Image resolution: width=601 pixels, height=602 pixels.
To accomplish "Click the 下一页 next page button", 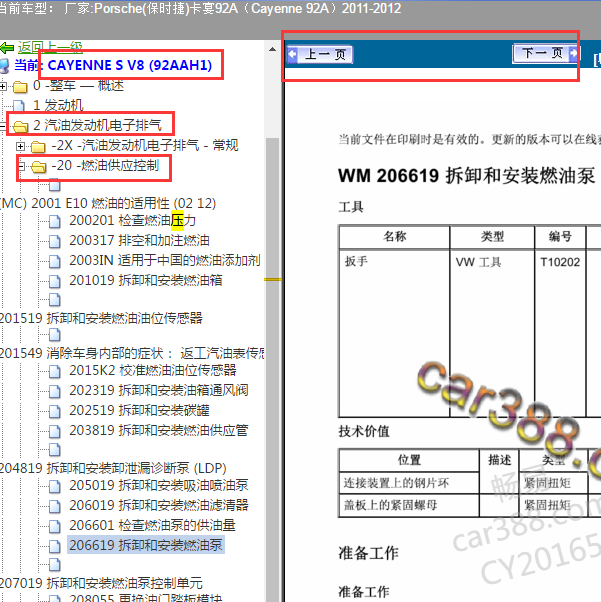I will (545, 53).
